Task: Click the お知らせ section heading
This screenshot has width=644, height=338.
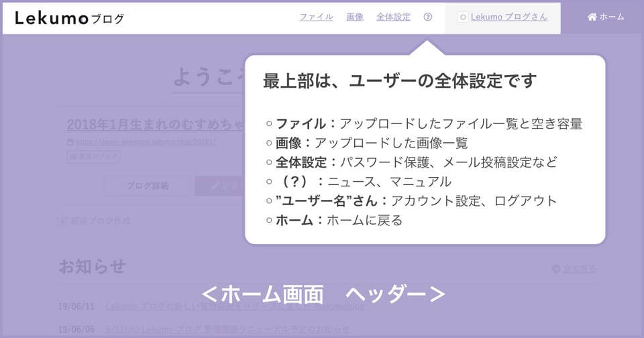Action: click(x=93, y=266)
